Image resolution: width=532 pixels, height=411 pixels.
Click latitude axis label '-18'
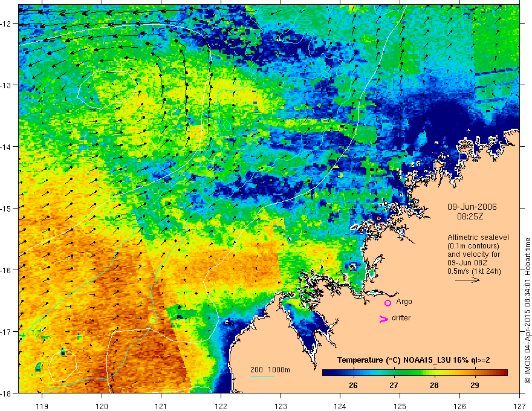tap(7, 393)
